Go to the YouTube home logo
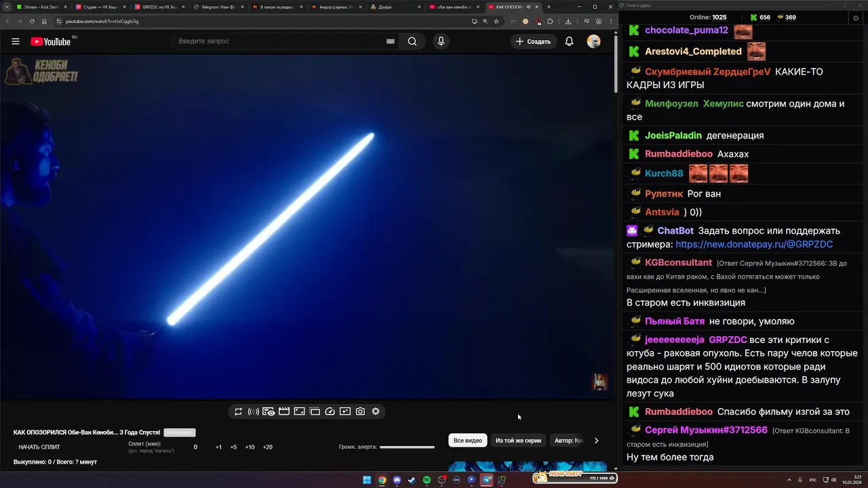868x488 pixels. (53, 41)
